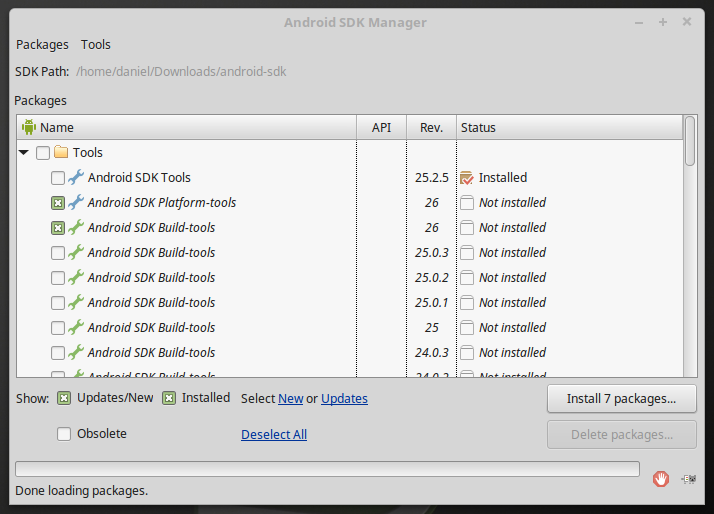
Task: Click wrench icon of Build-tools rev 24.0.3
Action: click(x=76, y=352)
